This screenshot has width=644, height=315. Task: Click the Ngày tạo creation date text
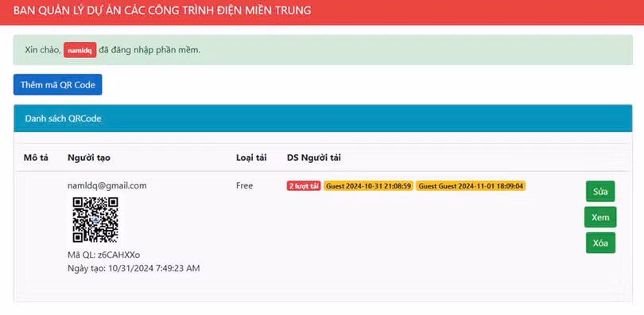tap(134, 269)
